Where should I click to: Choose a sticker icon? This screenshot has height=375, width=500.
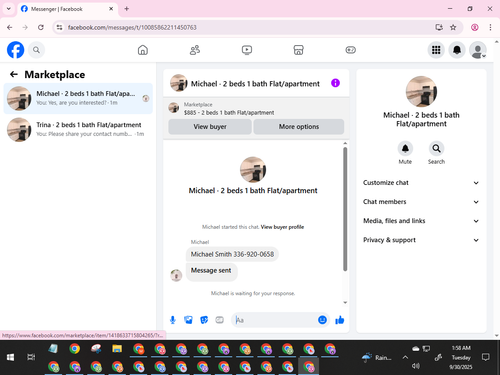coord(204,320)
